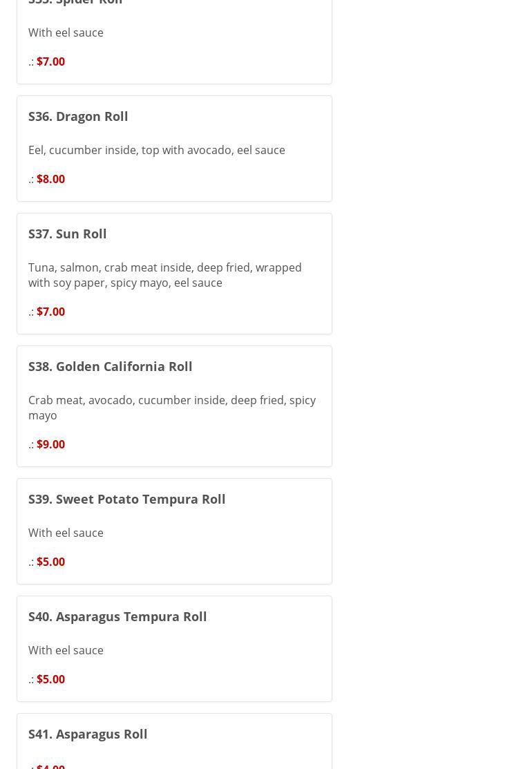Click the Sun Roll ingredients description

tap(165, 275)
